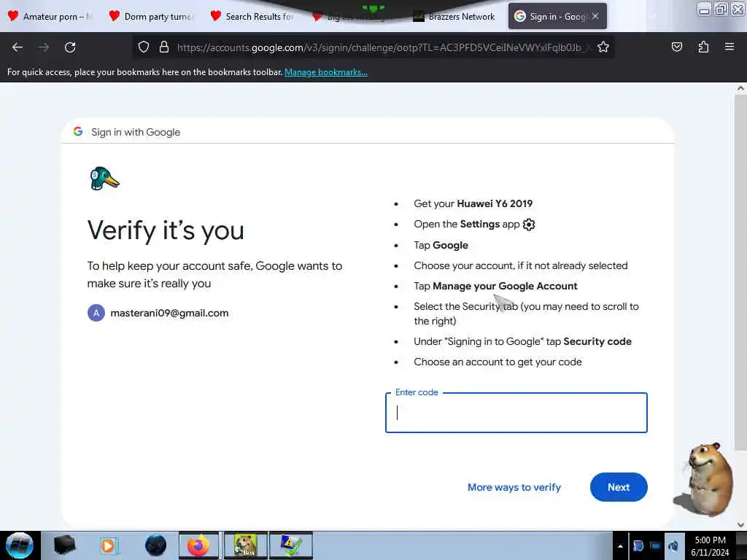Open the hamster Box app on the taskbar
Viewport: 747px width, 560px height.
pos(246,545)
